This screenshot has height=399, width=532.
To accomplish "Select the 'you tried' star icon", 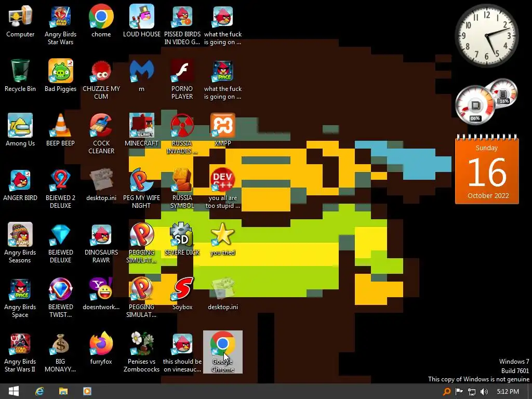I will (x=222, y=240).
